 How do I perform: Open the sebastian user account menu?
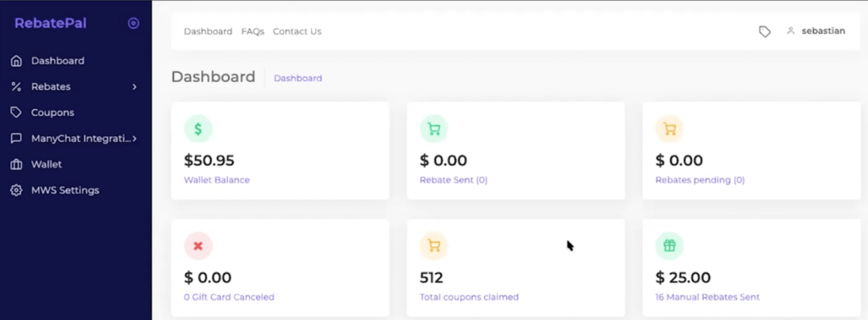tap(816, 31)
